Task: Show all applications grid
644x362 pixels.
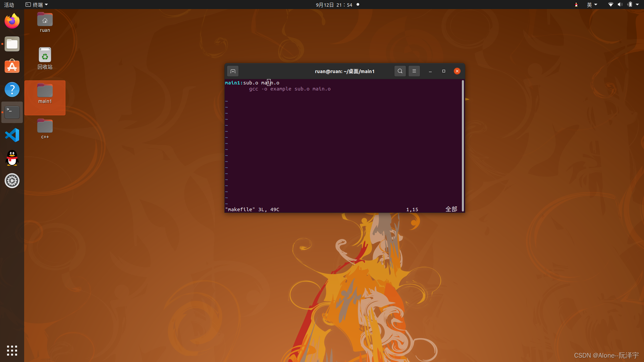Action: click(x=12, y=350)
